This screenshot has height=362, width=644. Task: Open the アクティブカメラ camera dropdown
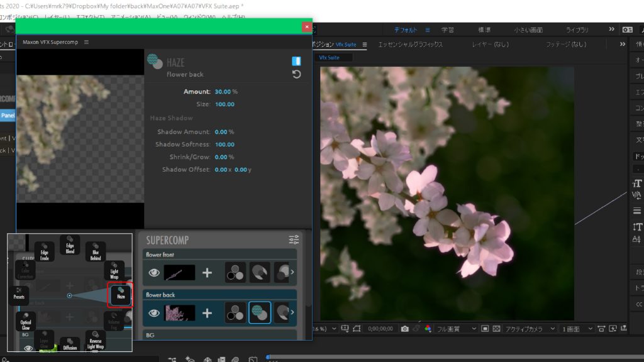click(x=525, y=329)
